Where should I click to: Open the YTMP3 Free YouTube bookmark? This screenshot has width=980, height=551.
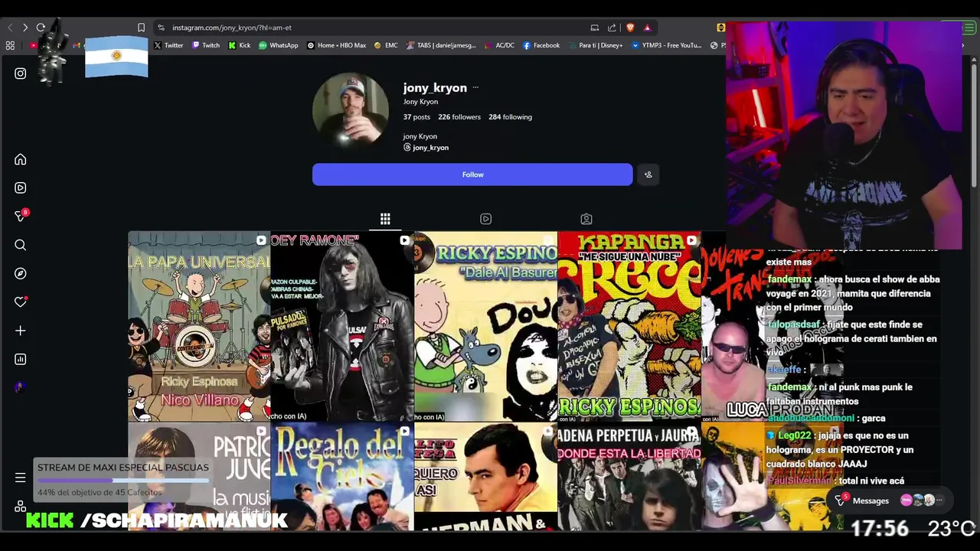pyautogui.click(x=666, y=45)
